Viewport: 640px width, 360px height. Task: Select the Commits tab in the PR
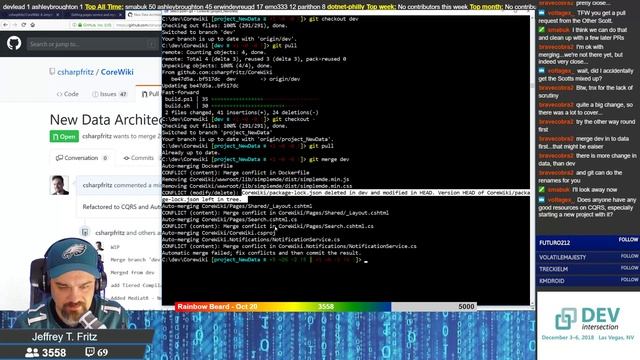pos(139,158)
